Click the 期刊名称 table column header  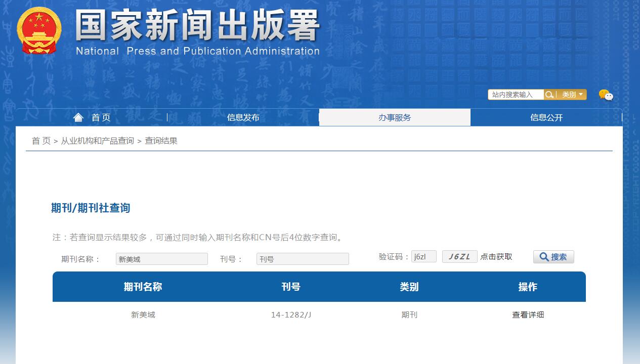pos(144,287)
